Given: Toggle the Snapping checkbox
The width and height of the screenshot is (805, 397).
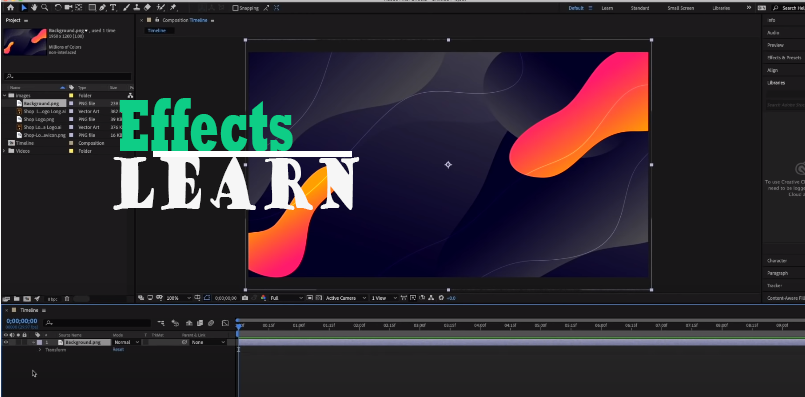Looking at the screenshot, I should click(235, 8).
